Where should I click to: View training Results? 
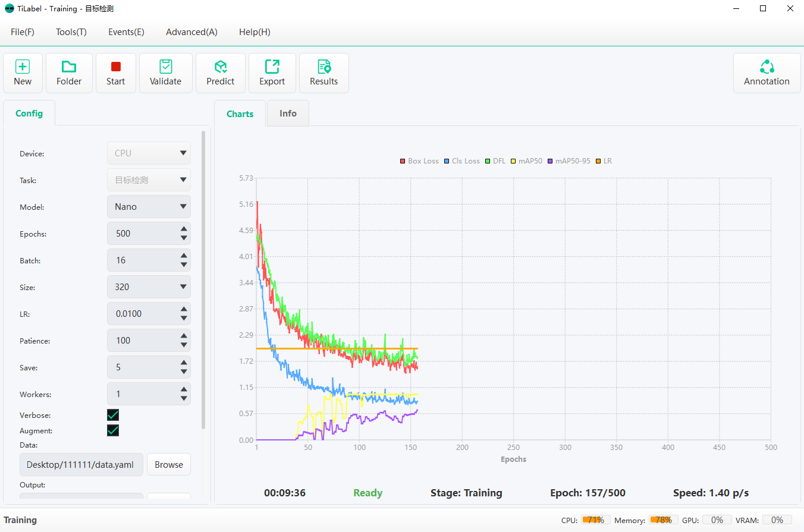[x=324, y=73]
